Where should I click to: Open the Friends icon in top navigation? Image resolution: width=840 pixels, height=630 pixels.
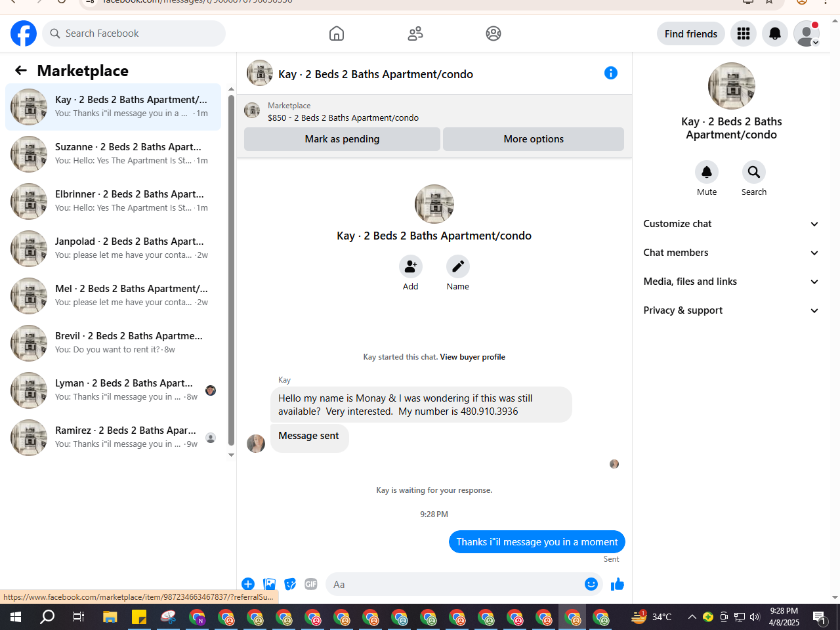pyautogui.click(x=415, y=33)
